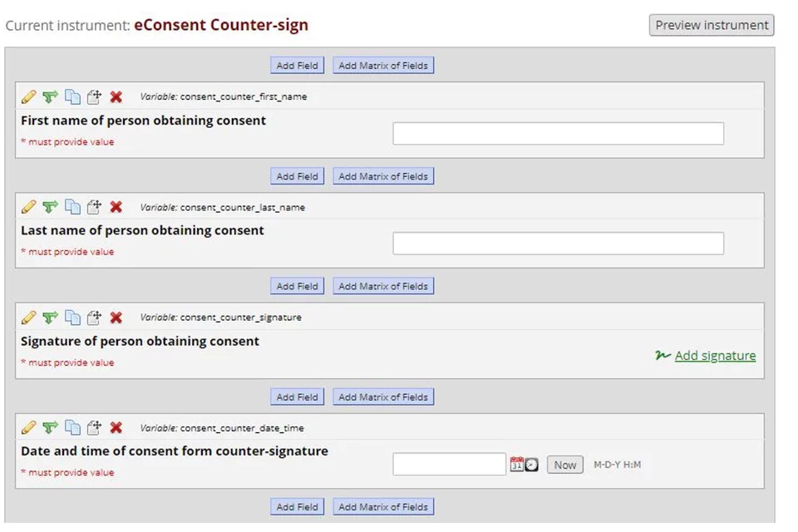
Task: Click Add Field above the date and time field
Action: 298,397
